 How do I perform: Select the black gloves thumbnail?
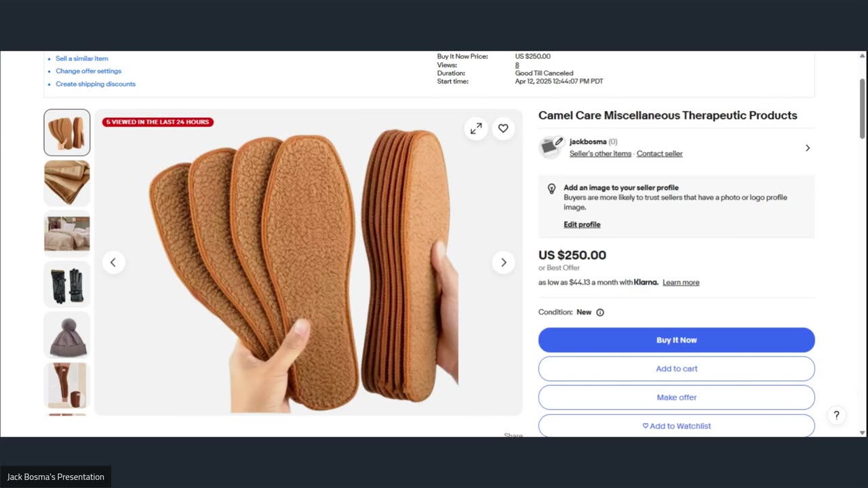click(67, 285)
